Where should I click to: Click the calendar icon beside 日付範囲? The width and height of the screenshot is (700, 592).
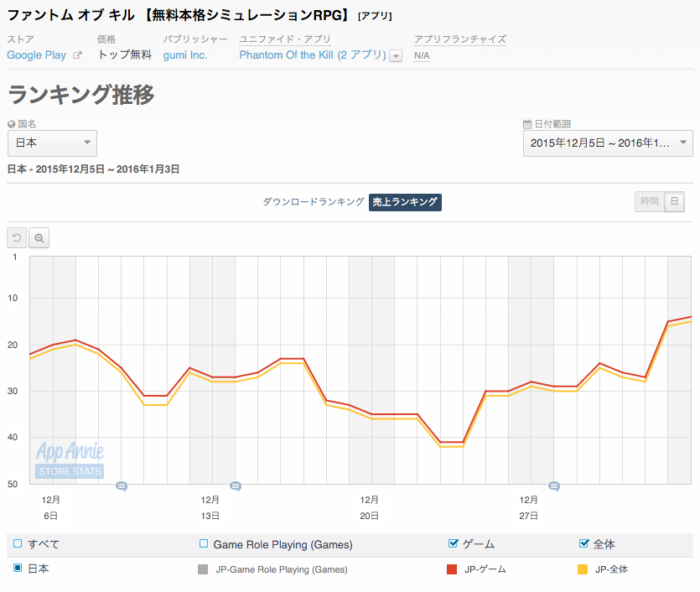tap(527, 123)
